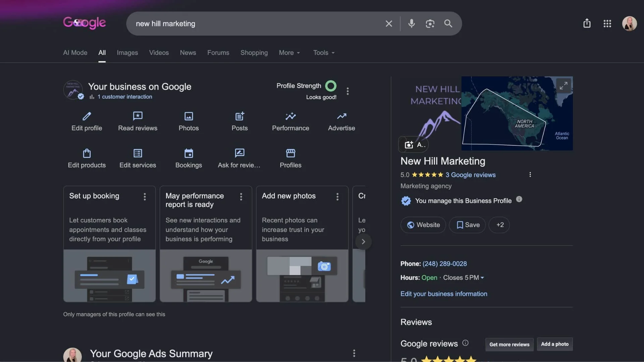This screenshot has width=644, height=362.
Task: Open the Google account avatar
Action: coord(629,23)
